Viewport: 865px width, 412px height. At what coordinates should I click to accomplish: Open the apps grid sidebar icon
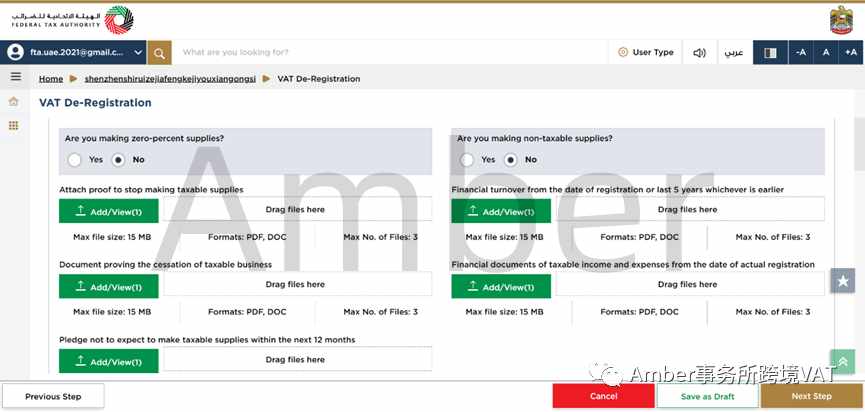[x=14, y=126]
